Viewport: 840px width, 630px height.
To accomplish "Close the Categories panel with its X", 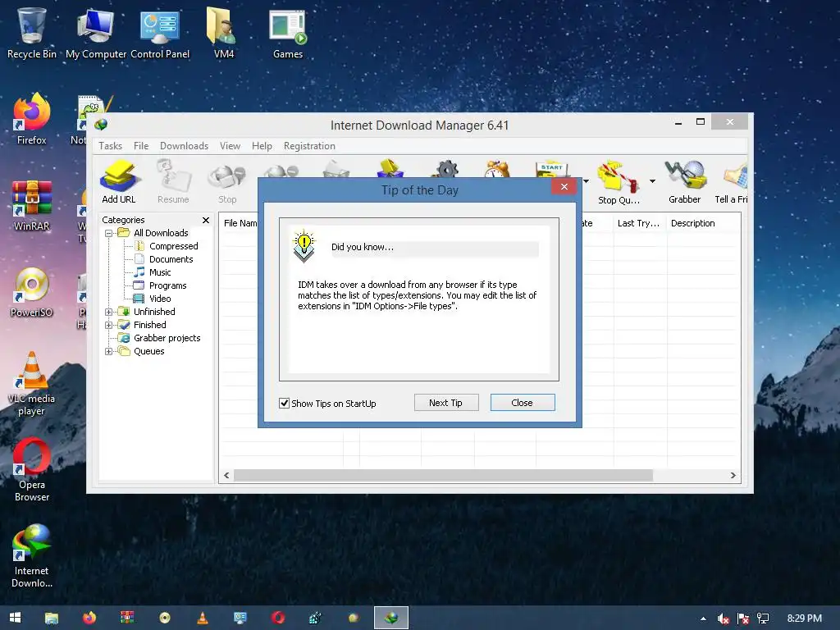I will [206, 220].
